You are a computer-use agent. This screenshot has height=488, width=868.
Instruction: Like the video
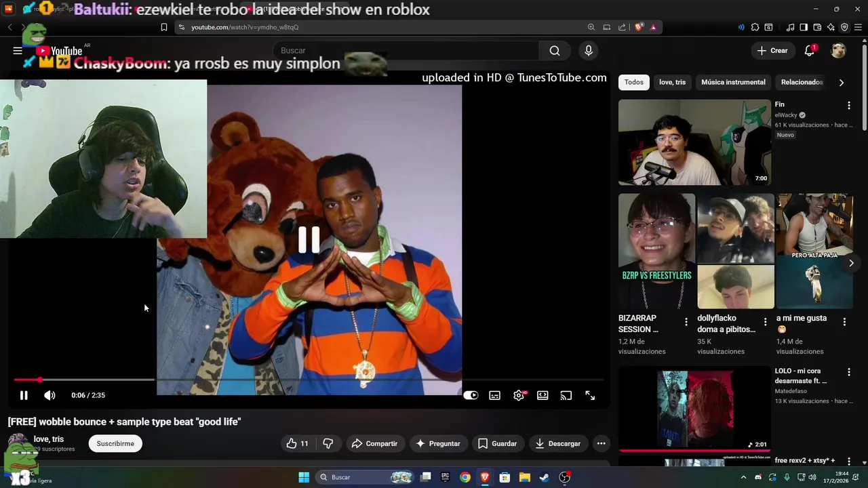click(x=297, y=443)
